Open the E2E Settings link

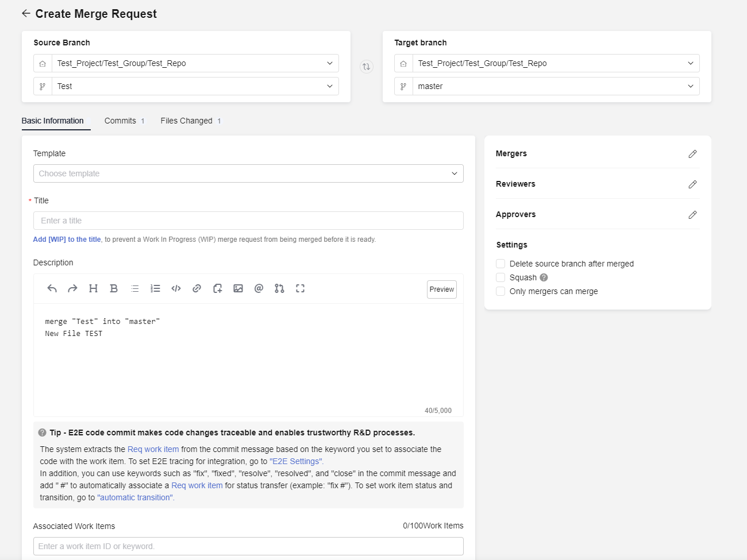[x=296, y=461]
